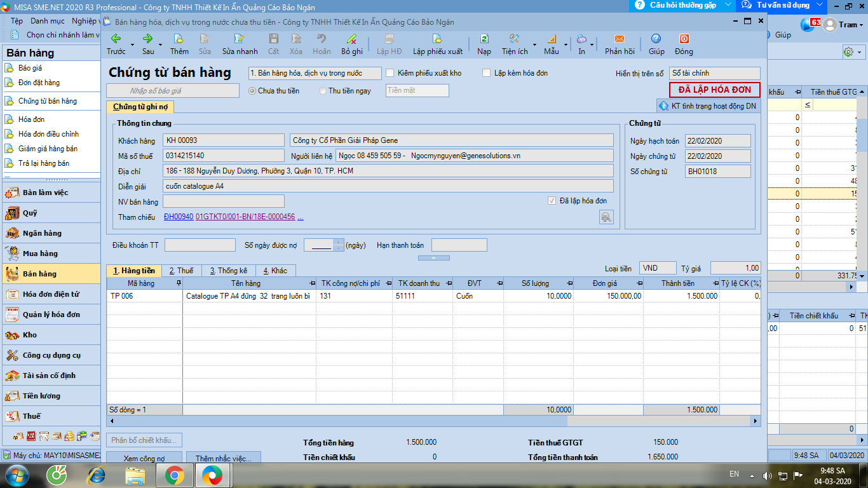Click the Phản hồi envelope icon

pyautogui.click(x=620, y=39)
